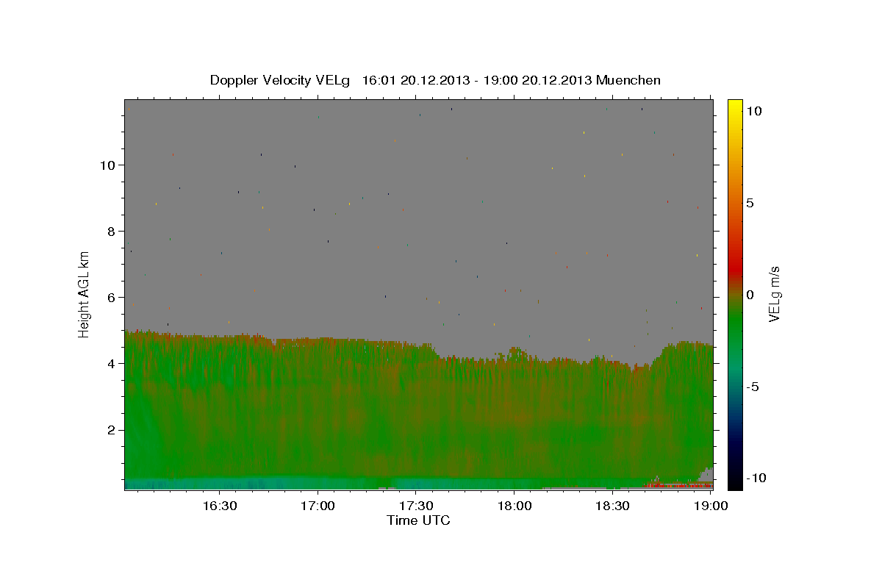
Task: Click the colorbar value -5
Action: 753,387
